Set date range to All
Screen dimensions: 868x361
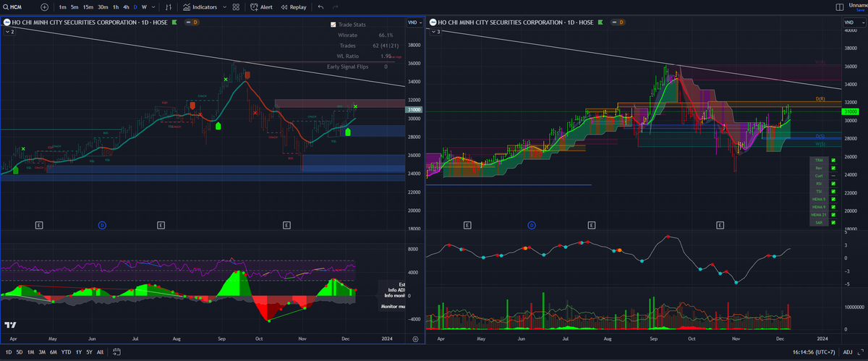pos(99,352)
